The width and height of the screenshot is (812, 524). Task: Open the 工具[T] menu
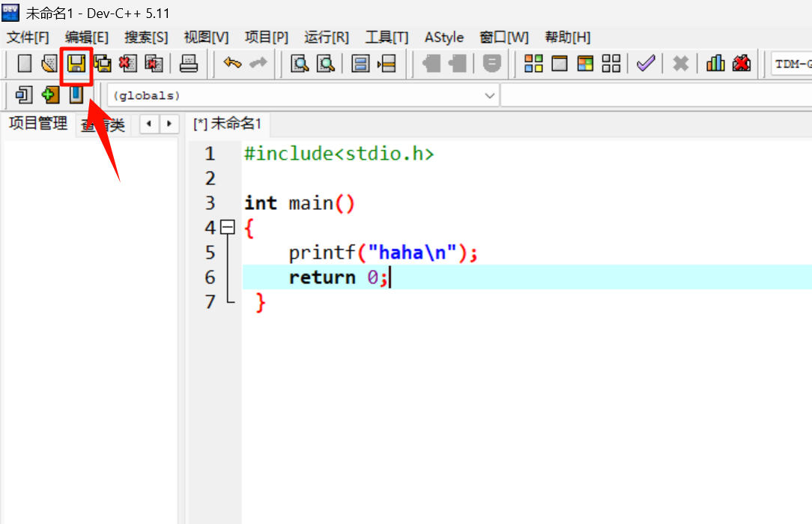(387, 37)
